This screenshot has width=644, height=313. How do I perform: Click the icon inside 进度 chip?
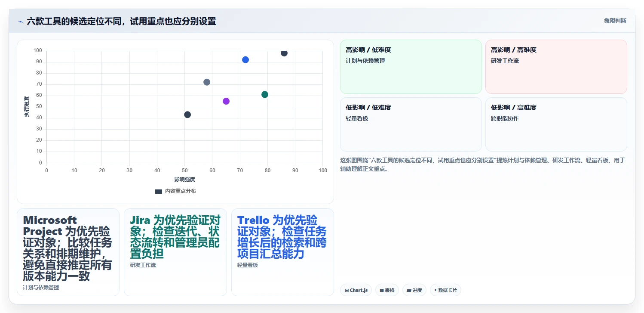pyautogui.click(x=409, y=291)
